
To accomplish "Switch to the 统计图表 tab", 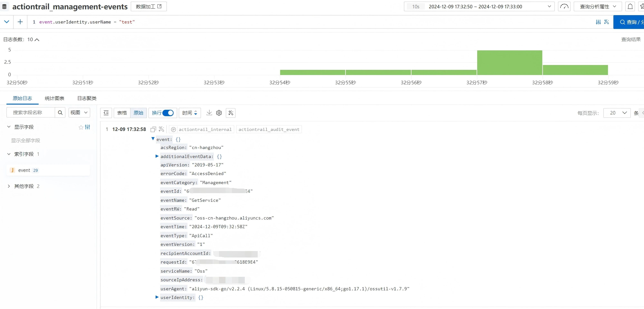I will pyautogui.click(x=54, y=98).
